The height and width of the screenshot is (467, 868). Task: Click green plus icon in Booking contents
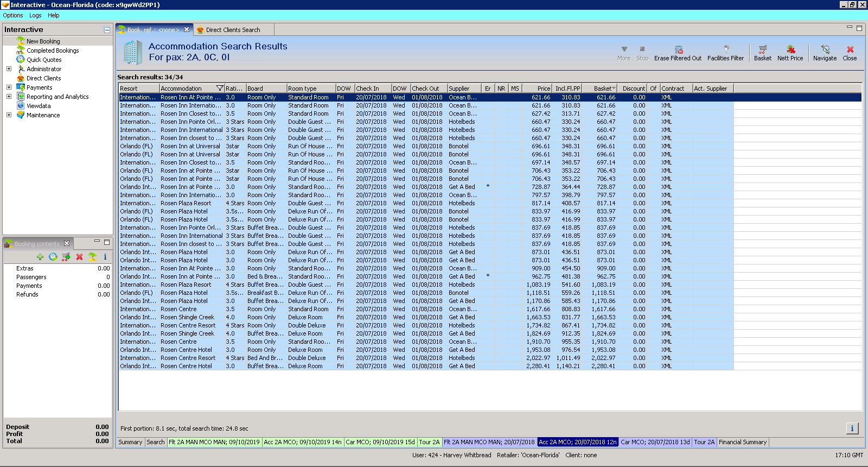pyautogui.click(x=40, y=257)
